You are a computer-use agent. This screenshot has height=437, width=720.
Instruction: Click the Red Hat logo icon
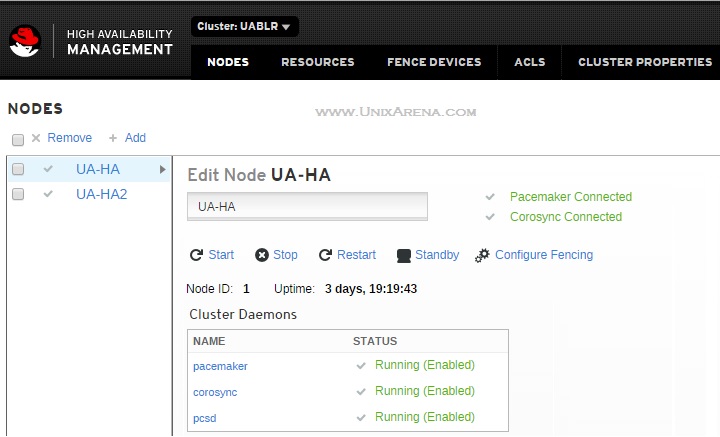click(25, 41)
